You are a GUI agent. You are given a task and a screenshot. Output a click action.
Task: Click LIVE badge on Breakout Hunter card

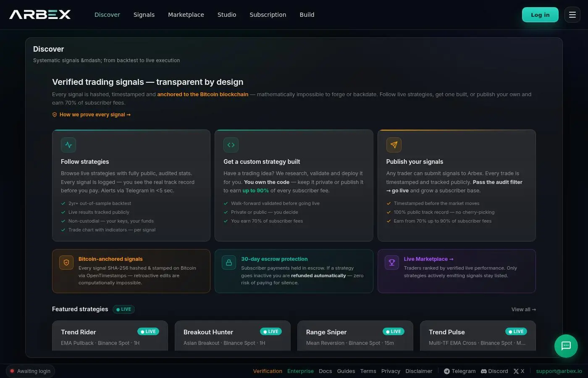pyautogui.click(x=271, y=332)
